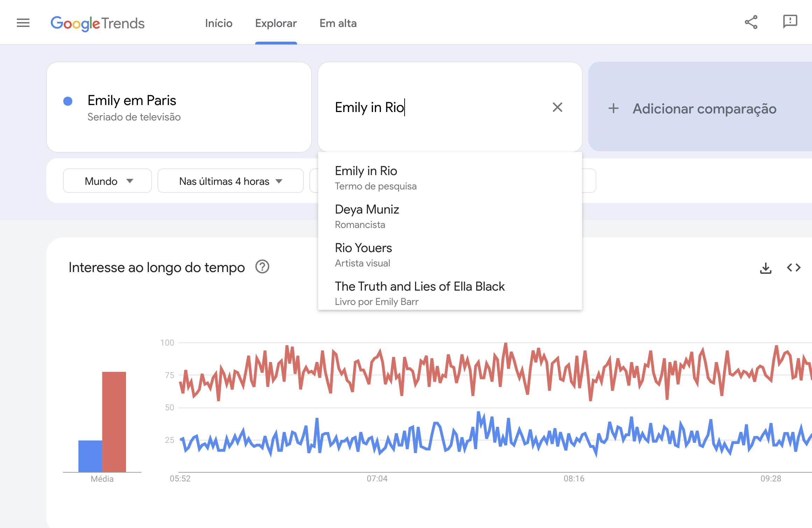Download the interest chart as CSV
812x528 pixels.
click(x=766, y=268)
